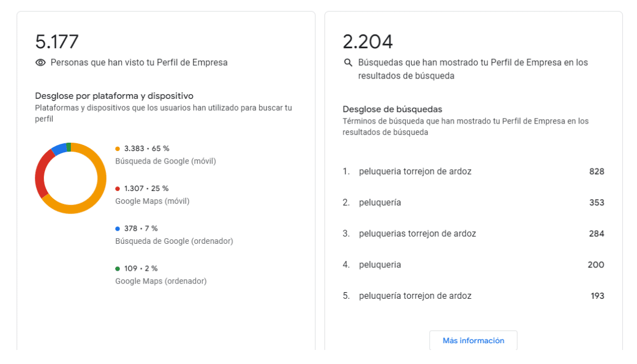Click the "Google Maps (ordenador)" legend label
637x364 pixels.
161,281
